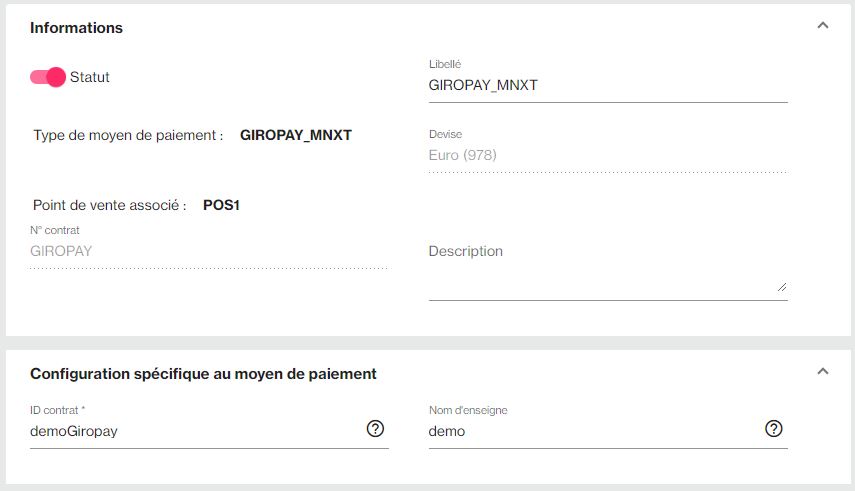Disable the Statut toggle switch

pos(48,77)
